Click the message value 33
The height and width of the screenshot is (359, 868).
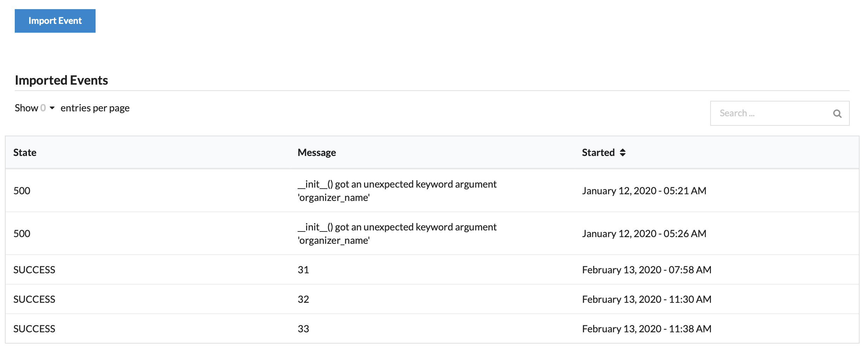(x=303, y=329)
